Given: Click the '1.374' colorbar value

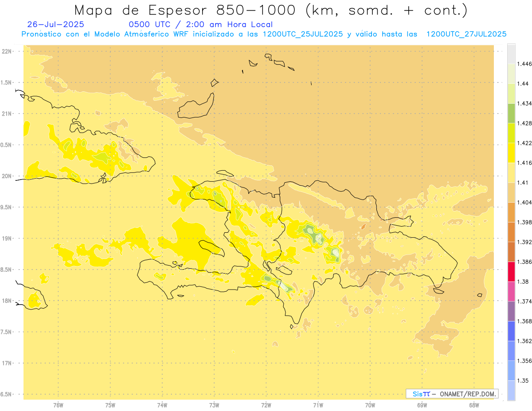Looking at the screenshot, I should (525, 301).
